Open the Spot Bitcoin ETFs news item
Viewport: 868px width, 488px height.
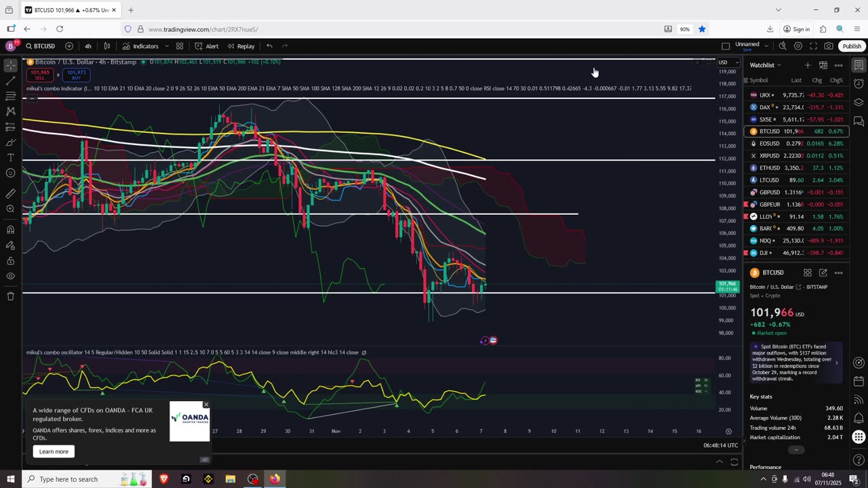point(796,363)
